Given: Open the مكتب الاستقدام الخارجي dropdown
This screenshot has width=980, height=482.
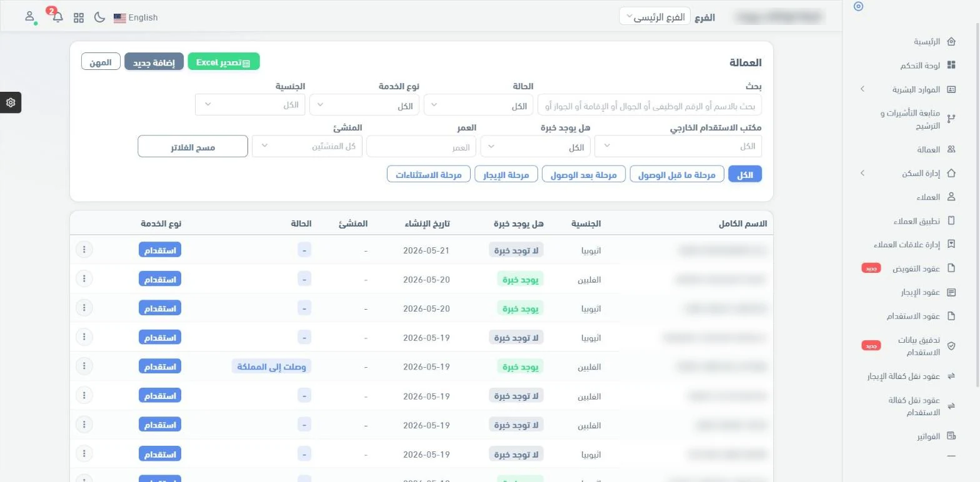Looking at the screenshot, I should pos(678,146).
